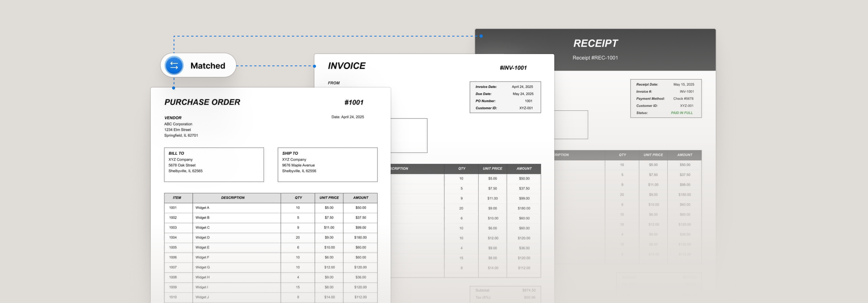Select the invoice "Subtotal:" line
The height and width of the screenshot is (303, 868).
pos(505,290)
